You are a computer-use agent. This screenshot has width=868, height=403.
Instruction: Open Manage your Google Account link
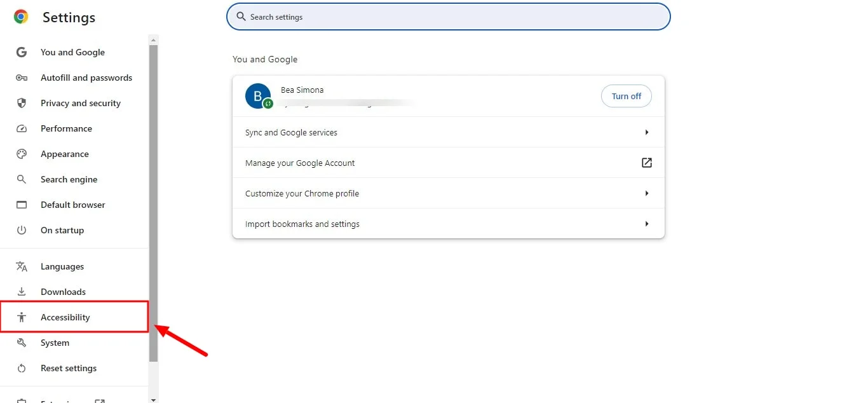pos(449,163)
